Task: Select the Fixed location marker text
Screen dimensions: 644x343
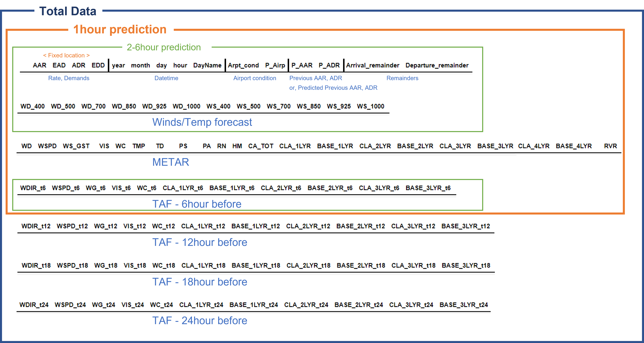Action: (x=66, y=55)
